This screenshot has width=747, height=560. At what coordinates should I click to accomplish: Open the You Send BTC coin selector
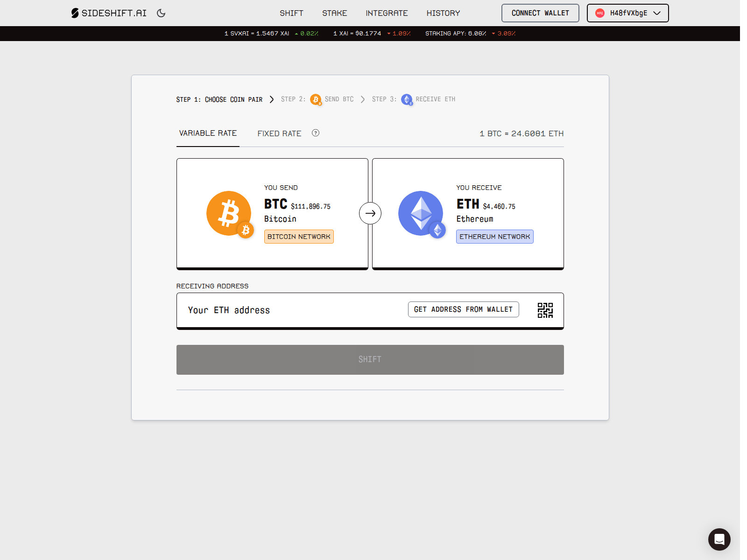(x=272, y=214)
